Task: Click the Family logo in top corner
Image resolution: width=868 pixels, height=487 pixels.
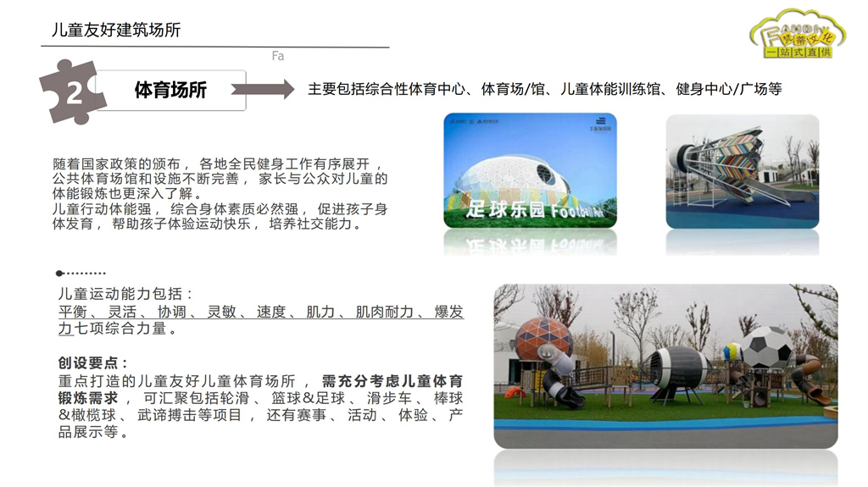Action: coord(797,36)
